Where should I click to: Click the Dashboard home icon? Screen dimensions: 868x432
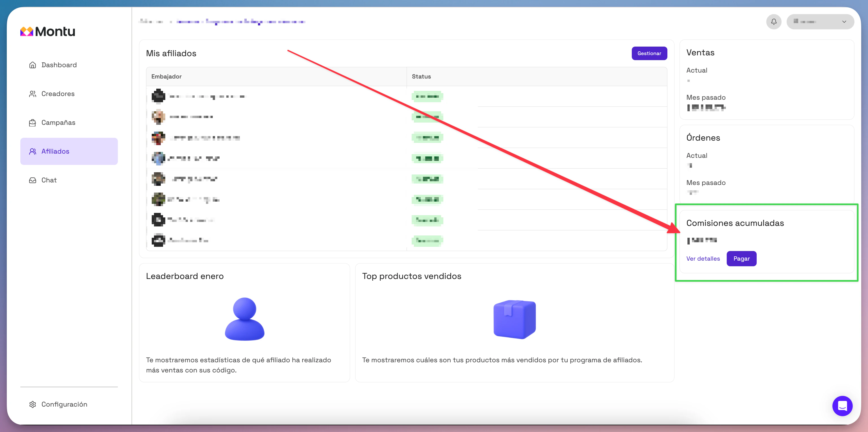click(x=33, y=65)
